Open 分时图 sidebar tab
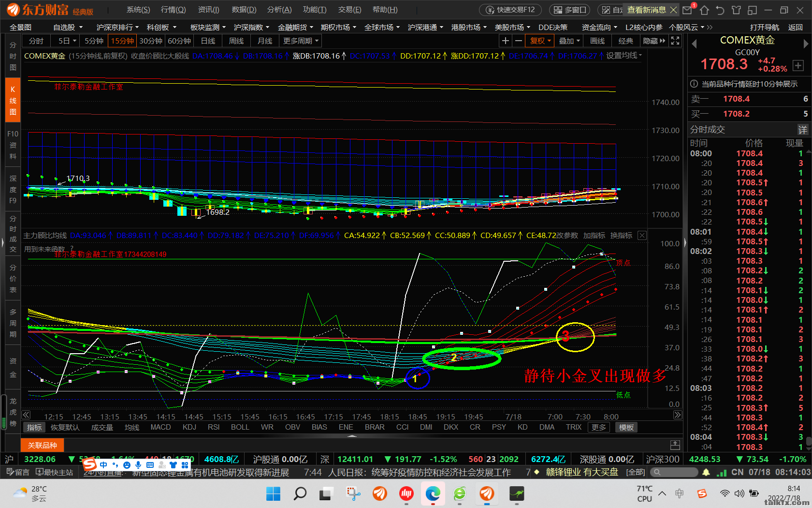Image resolution: width=812 pixels, height=508 pixels. pos(13,56)
